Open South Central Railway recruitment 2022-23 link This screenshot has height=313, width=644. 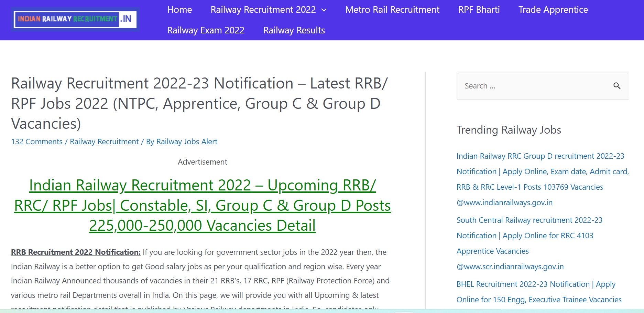point(530,243)
